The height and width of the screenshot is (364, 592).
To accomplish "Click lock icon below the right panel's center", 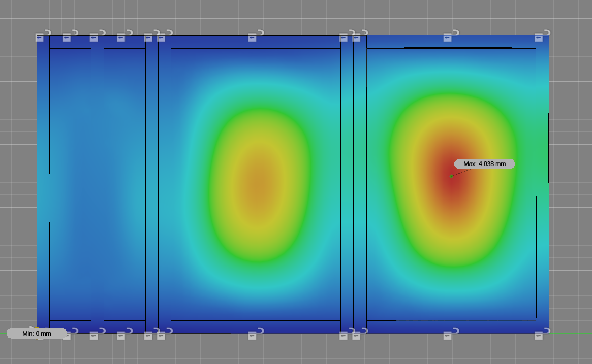I will coord(448,335).
